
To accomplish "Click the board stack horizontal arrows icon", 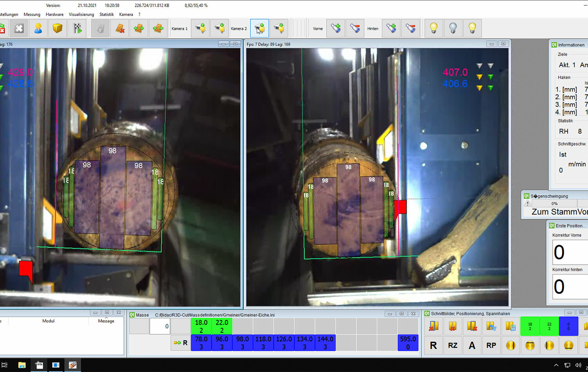I will (139, 28).
